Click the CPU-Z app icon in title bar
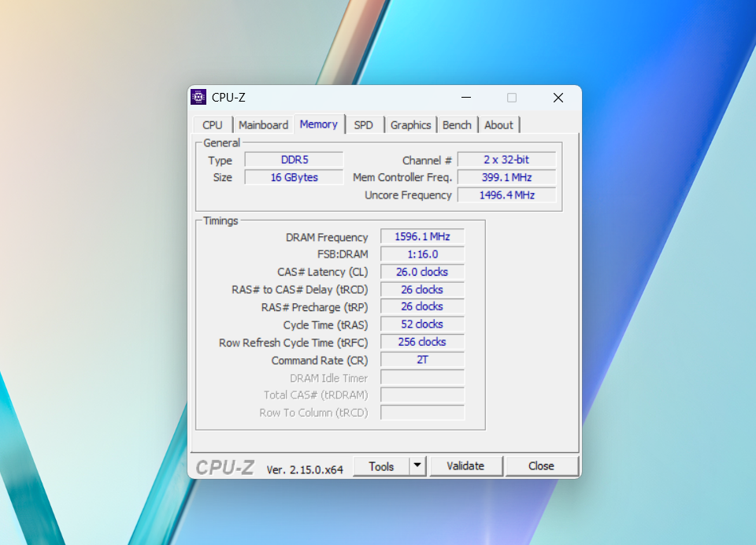The image size is (756, 545). click(x=198, y=97)
